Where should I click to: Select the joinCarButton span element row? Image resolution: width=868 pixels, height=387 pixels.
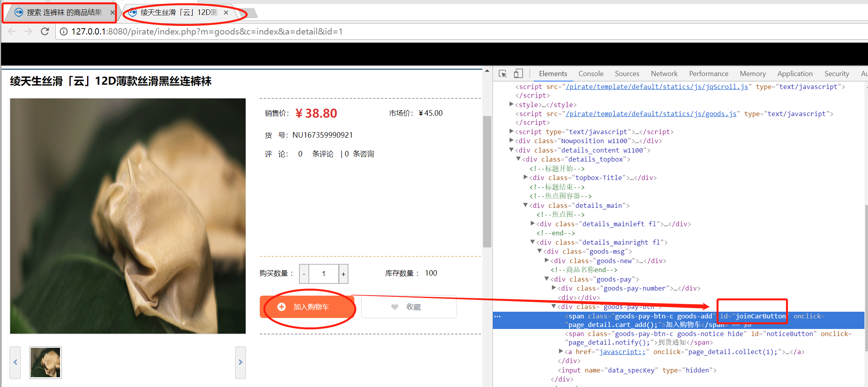pos(678,320)
